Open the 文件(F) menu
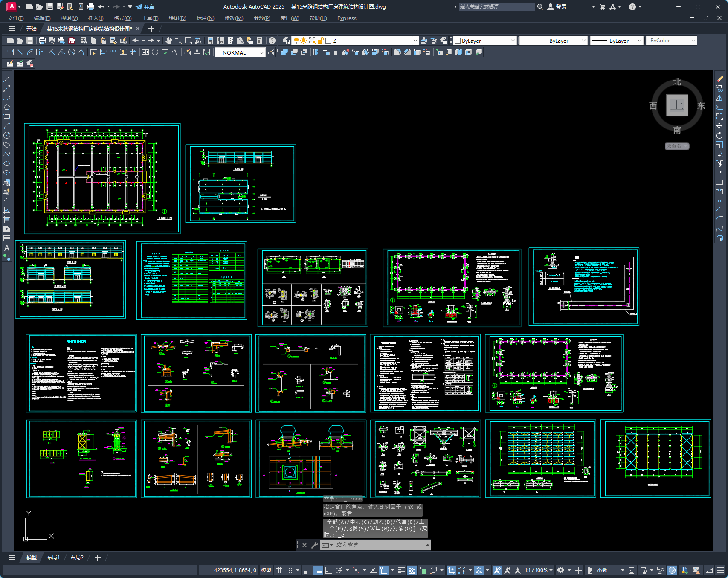Screen dimensions: 728x578 (x=16, y=18)
